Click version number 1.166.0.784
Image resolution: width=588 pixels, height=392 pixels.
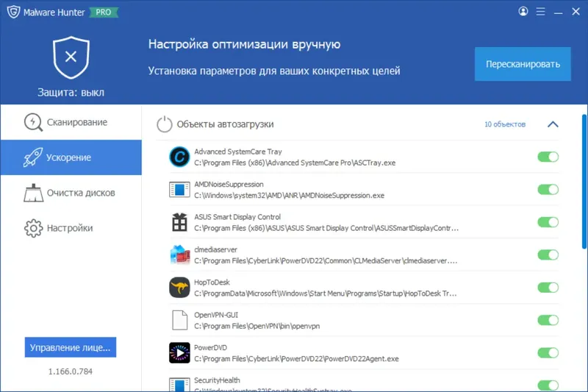tap(71, 371)
